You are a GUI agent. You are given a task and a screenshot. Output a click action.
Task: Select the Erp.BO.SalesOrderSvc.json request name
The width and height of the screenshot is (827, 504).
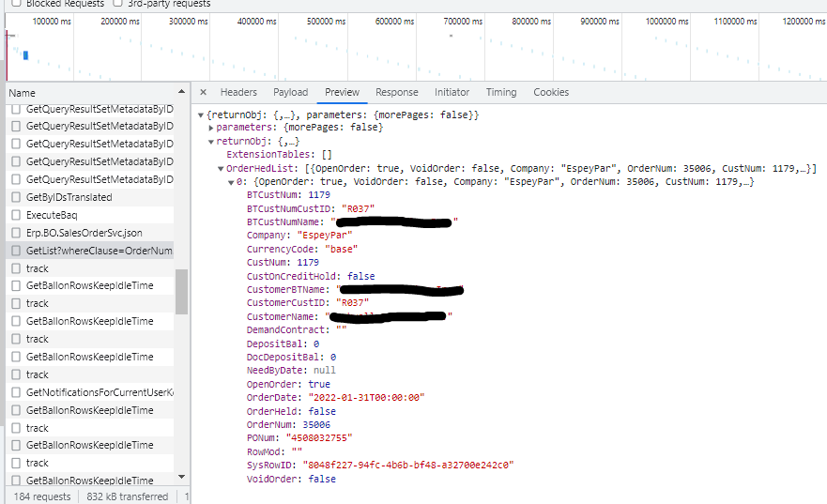tap(84, 233)
